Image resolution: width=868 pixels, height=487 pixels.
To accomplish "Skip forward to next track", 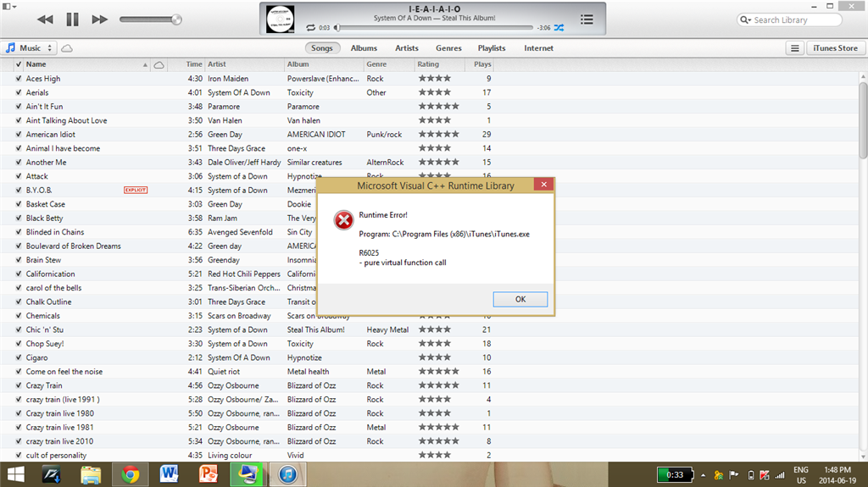I will 100,19.
